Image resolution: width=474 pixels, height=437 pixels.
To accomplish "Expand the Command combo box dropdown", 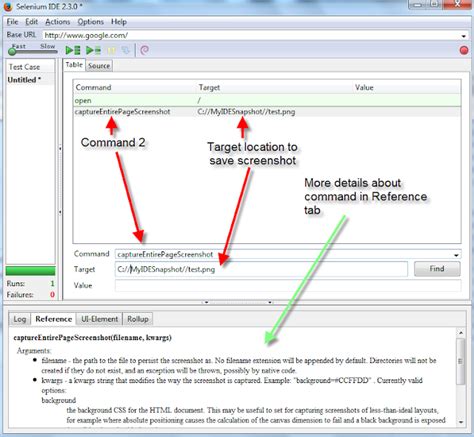I will pos(456,255).
